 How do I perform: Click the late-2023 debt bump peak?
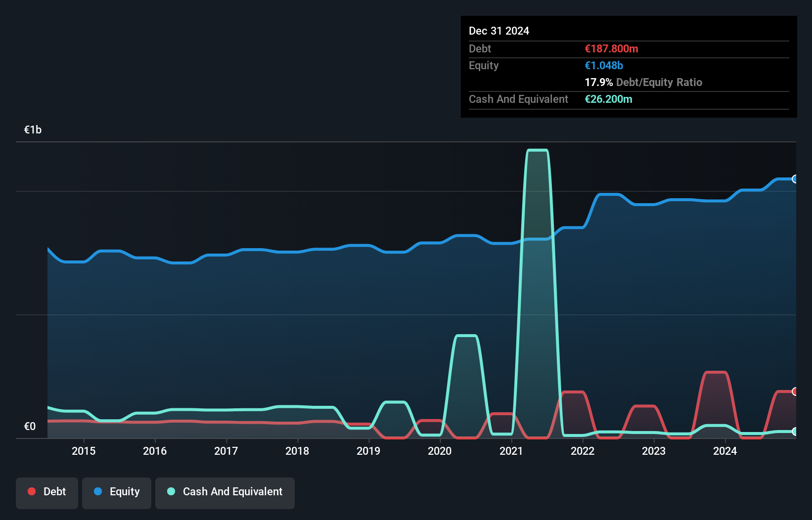click(716, 372)
